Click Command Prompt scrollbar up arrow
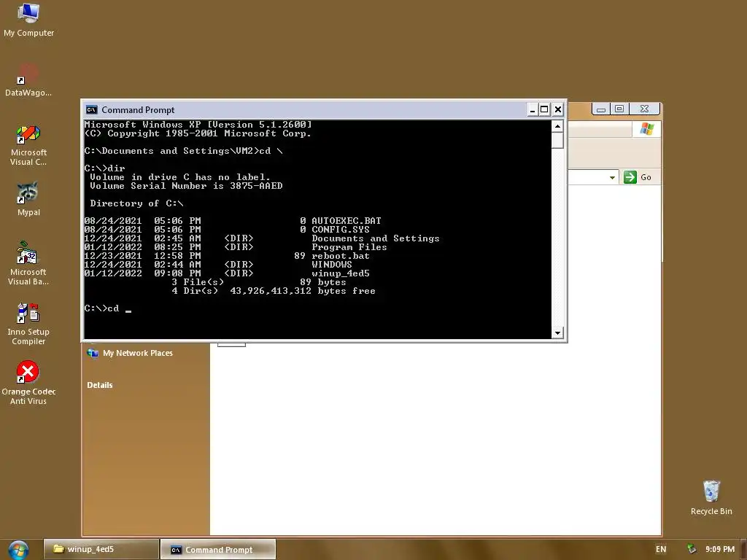Screen dimensions: 747x560 tap(557, 126)
